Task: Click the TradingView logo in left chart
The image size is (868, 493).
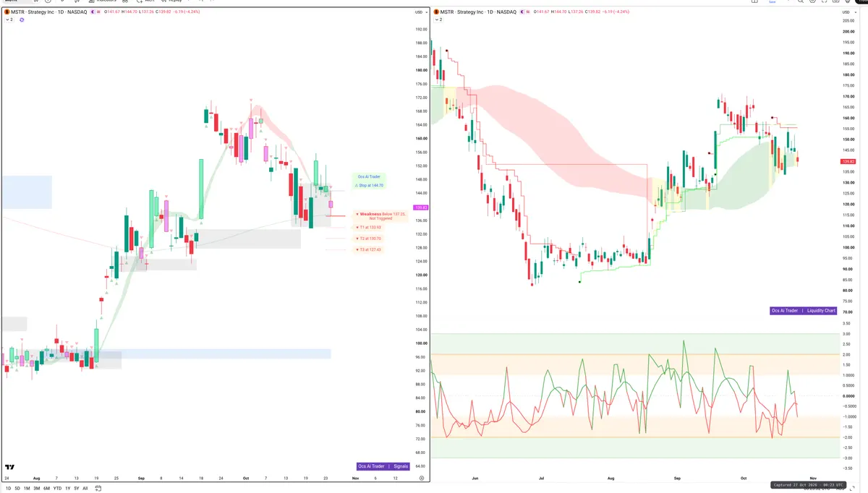Action: [10, 467]
